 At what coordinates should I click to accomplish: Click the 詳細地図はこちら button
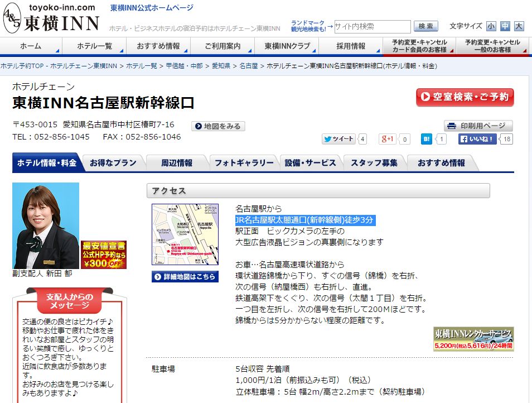point(185,277)
